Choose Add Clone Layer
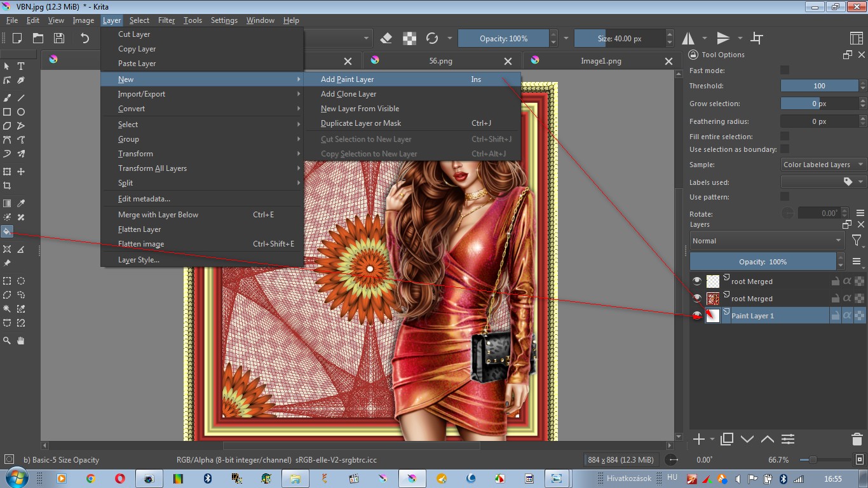Screen dimensions: 868x488 tap(412, 94)
